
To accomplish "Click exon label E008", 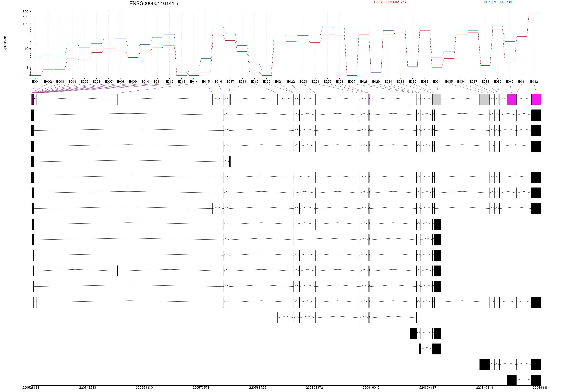I will pos(121,82).
